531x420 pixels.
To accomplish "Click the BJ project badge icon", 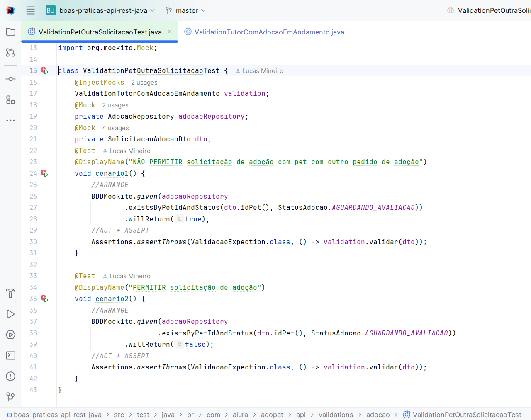I will [x=51, y=10].
